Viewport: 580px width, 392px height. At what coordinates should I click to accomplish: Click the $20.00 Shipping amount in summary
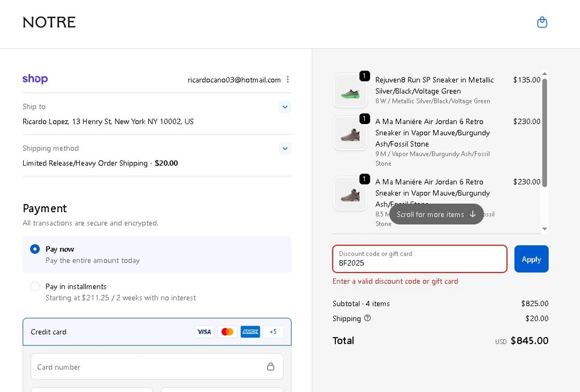[x=537, y=318]
